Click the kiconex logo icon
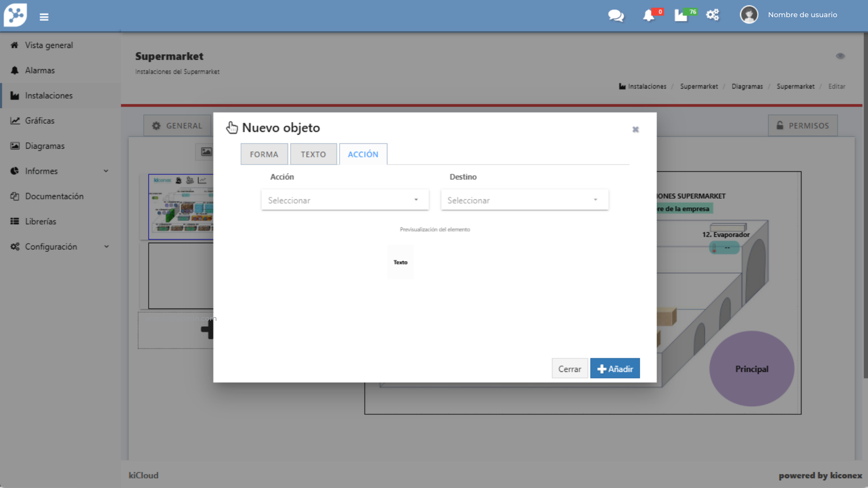 (15, 15)
